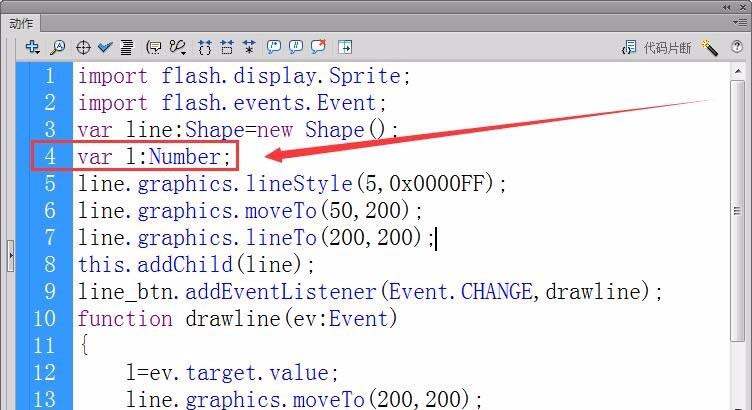Click line number 13 in gutter
This screenshot has height=410, width=752.
(x=44, y=399)
